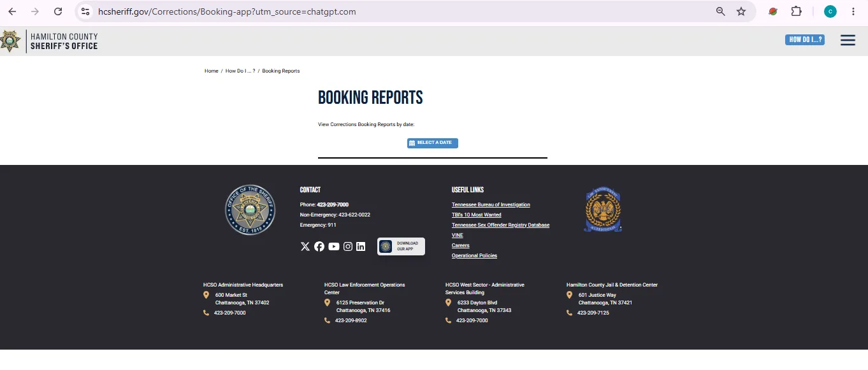868x370 pixels.
Task: Open Tennessee Bureau of Investigation link
Action: click(491, 205)
